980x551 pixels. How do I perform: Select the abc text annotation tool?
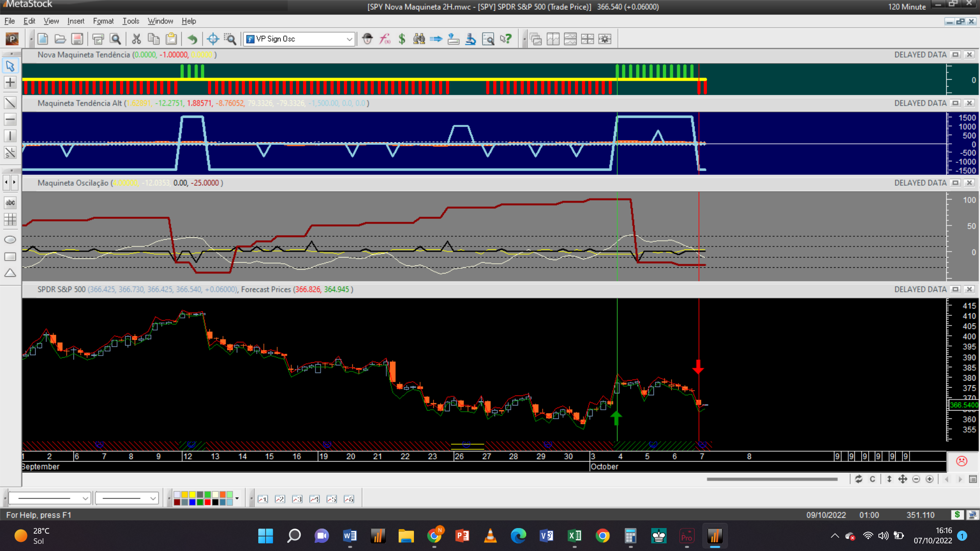[x=10, y=203]
